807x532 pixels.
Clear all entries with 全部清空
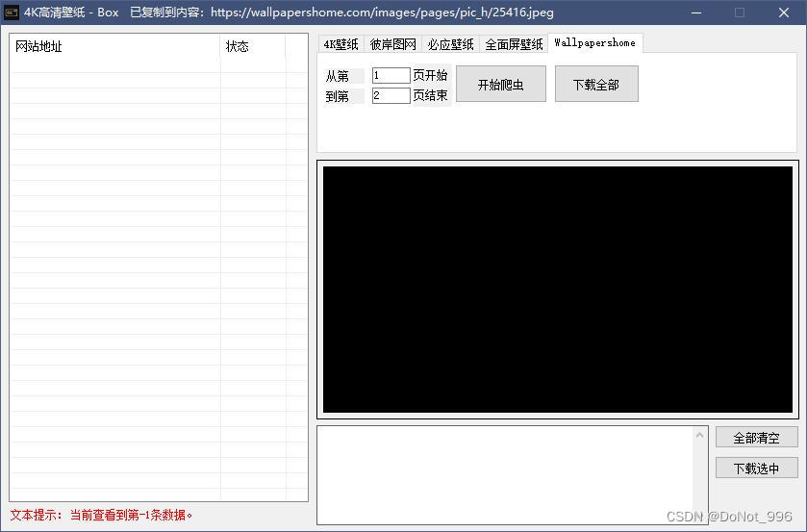pos(757,438)
